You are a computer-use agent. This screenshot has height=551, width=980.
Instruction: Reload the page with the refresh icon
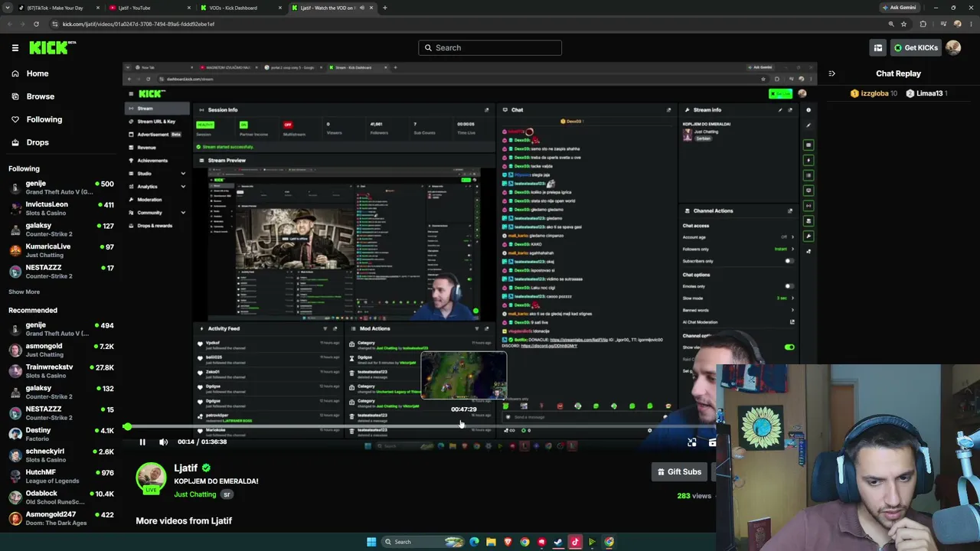pos(36,24)
